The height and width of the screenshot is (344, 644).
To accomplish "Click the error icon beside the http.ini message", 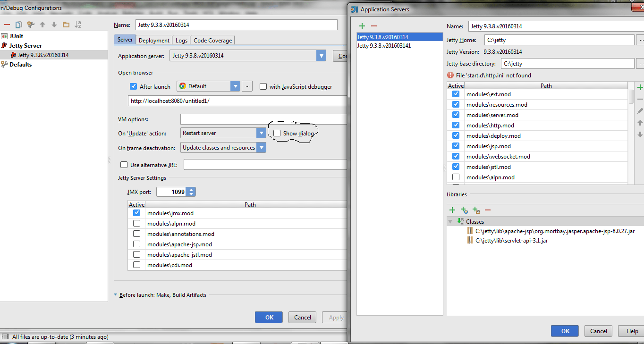I will [450, 75].
